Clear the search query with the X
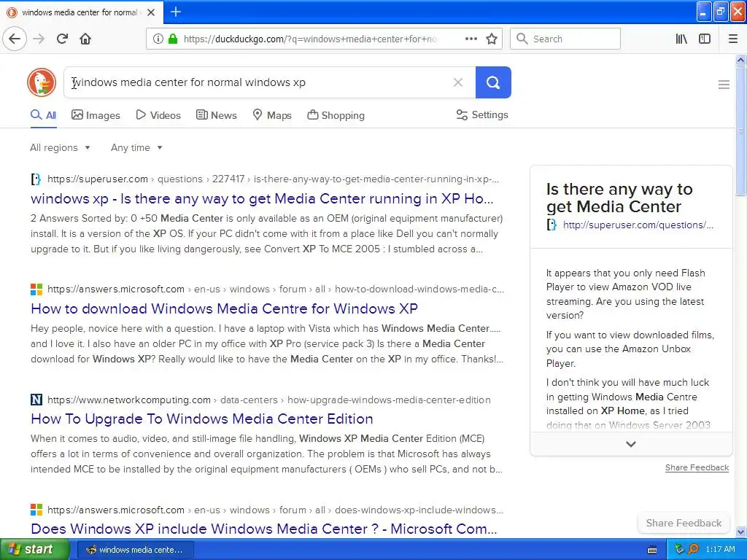Screen dimensions: 747x560 (x=458, y=82)
